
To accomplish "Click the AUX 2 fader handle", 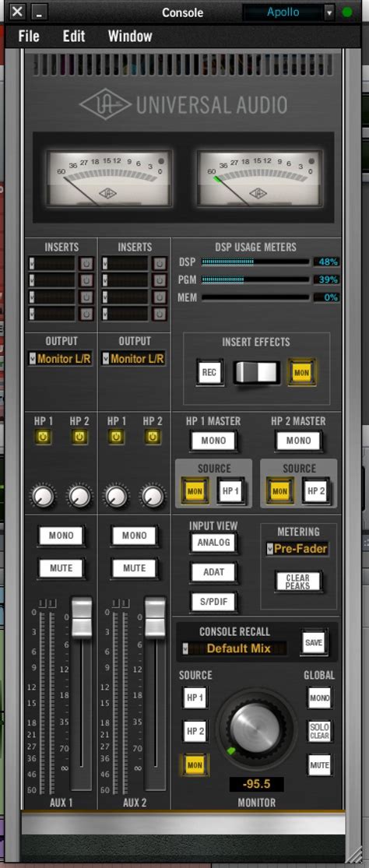I will coord(155,617).
